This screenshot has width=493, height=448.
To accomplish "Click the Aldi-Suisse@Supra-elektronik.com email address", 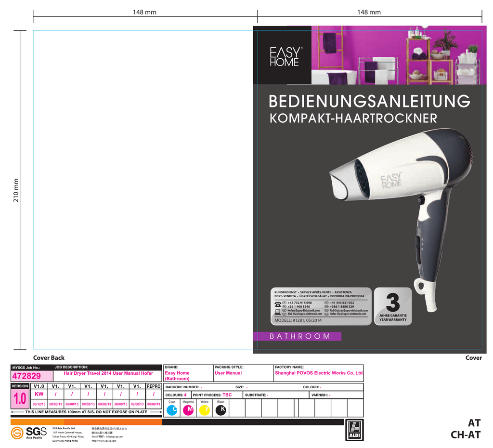I will click(x=349, y=310).
